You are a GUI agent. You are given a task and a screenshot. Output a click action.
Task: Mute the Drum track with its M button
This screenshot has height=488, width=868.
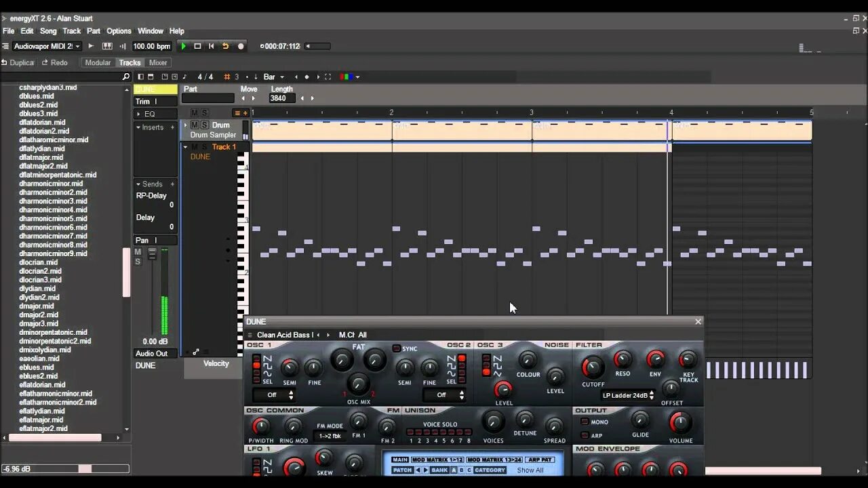point(195,125)
